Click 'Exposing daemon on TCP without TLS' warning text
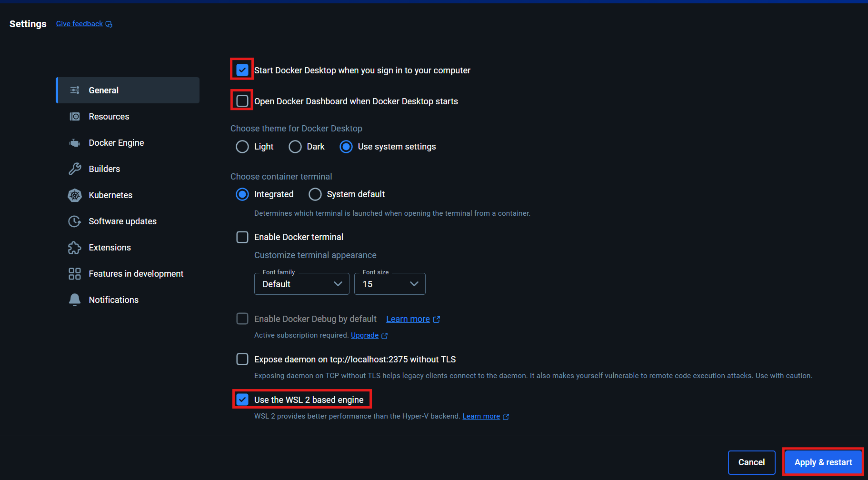 (533, 376)
